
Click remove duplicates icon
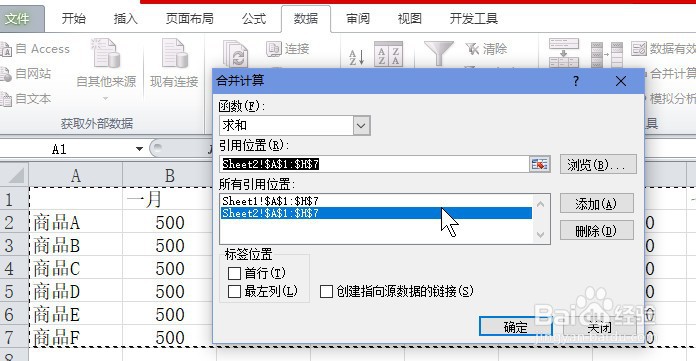[607, 54]
